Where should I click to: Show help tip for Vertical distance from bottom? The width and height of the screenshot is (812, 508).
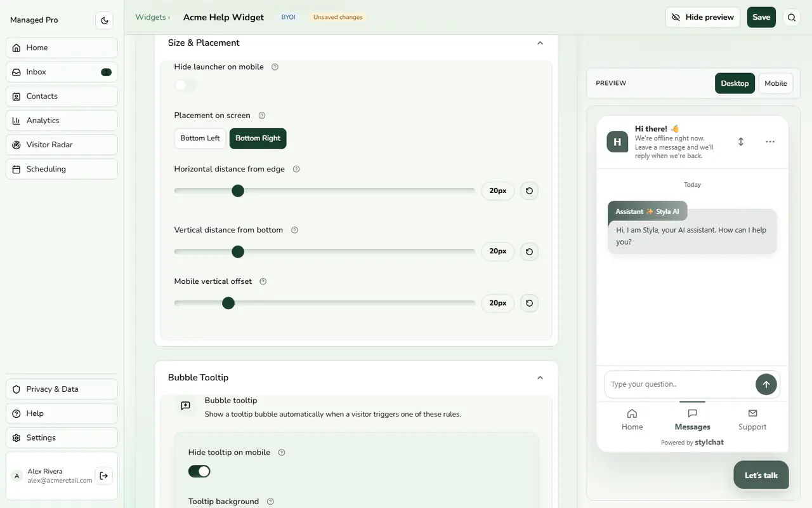click(x=294, y=230)
